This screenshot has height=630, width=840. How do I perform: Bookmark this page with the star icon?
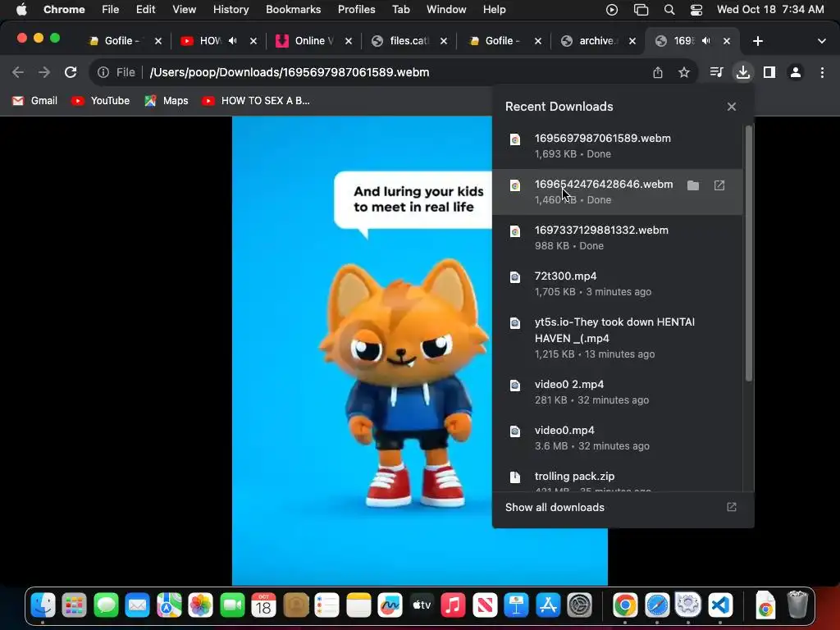click(683, 72)
